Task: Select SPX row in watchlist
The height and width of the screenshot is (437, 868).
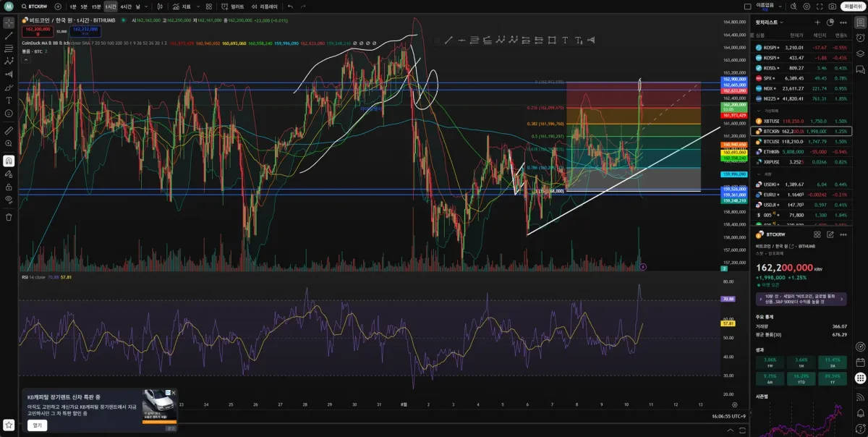Action: (803, 77)
